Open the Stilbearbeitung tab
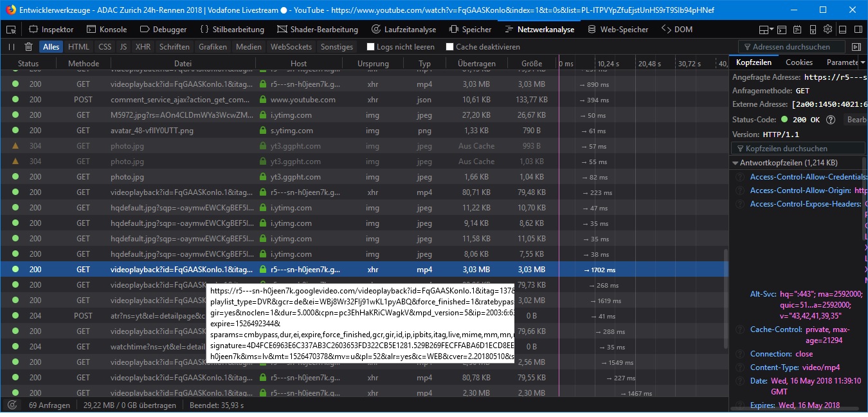Image resolution: width=868 pixels, height=417 pixels. coord(232,30)
